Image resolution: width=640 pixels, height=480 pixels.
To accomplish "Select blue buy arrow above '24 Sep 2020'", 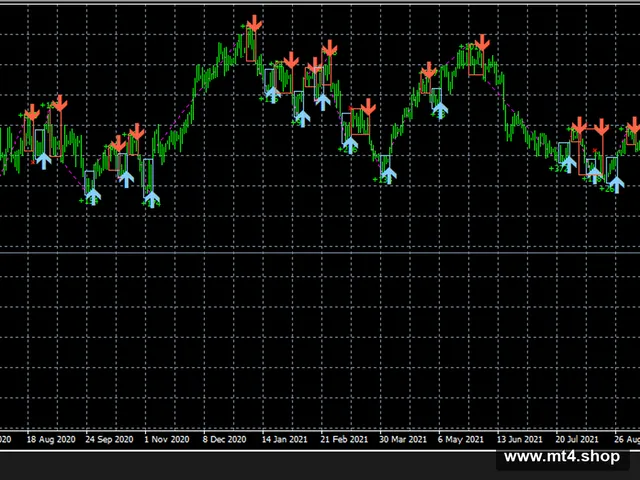I will pyautogui.click(x=93, y=197).
